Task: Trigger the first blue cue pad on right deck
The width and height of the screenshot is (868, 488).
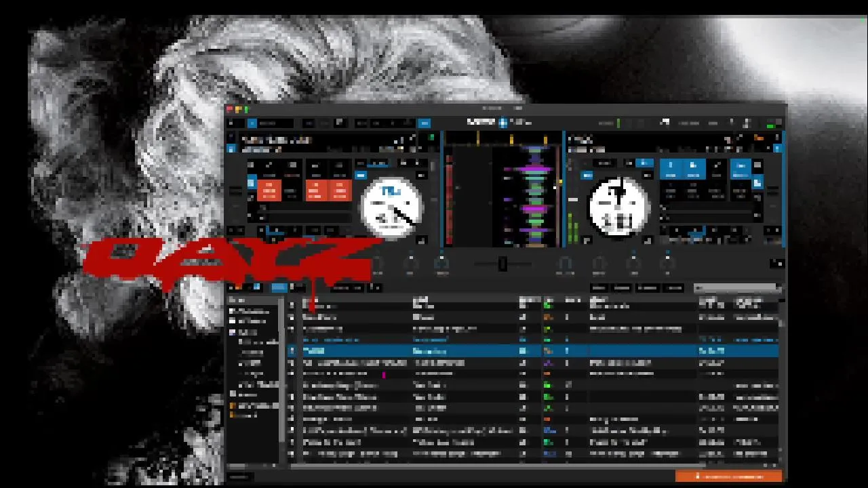Action: pyautogui.click(x=671, y=169)
